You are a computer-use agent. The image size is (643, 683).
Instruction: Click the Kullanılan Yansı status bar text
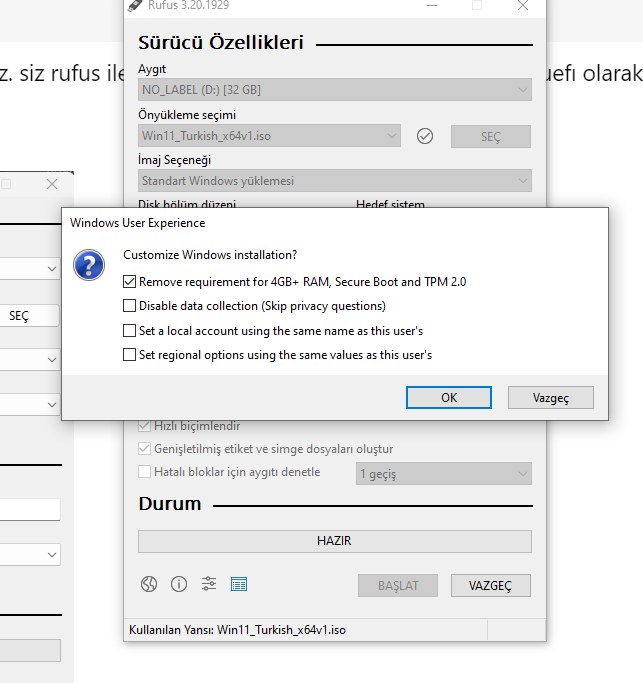pos(237,630)
